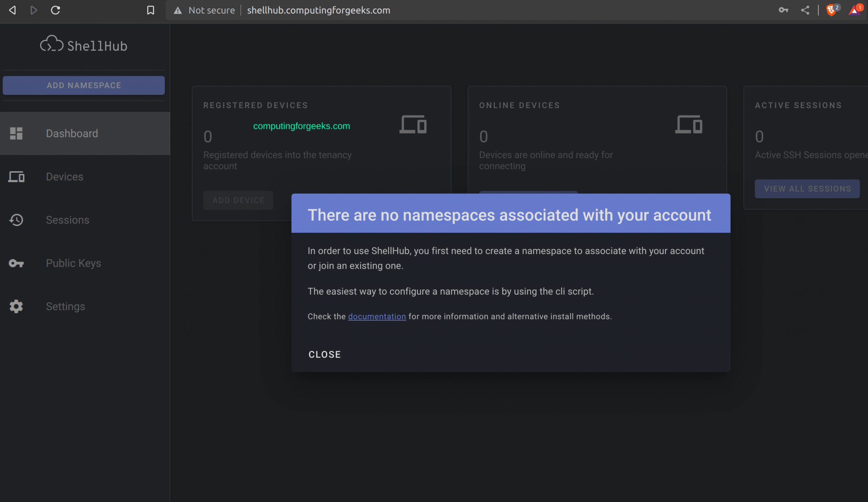Click the password manager key icon
The image size is (868, 502).
coord(783,10)
